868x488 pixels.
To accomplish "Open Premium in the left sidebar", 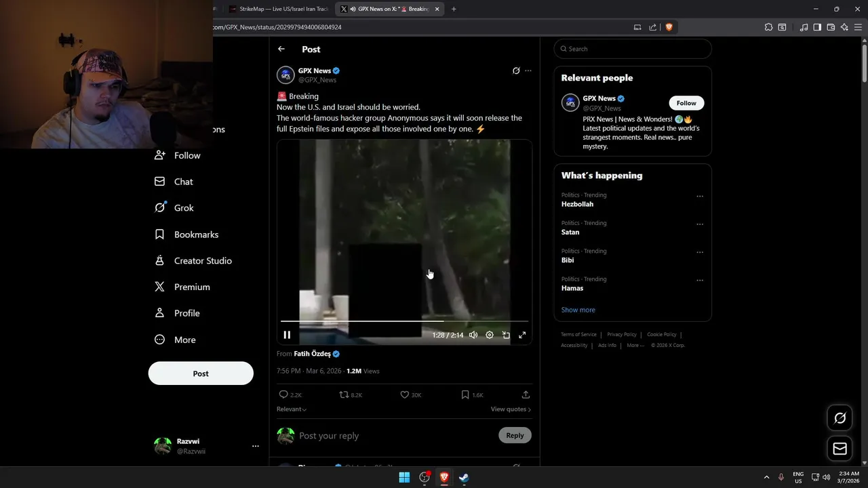I will point(182,287).
